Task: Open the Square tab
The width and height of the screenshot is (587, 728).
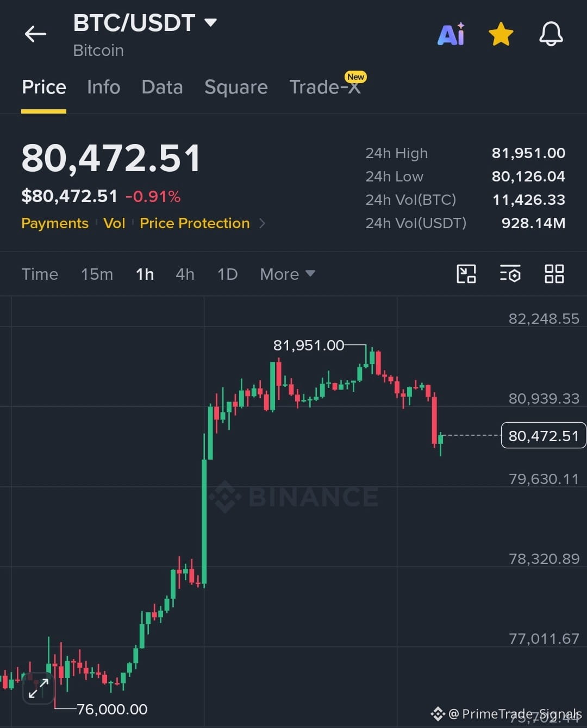Action: click(236, 87)
